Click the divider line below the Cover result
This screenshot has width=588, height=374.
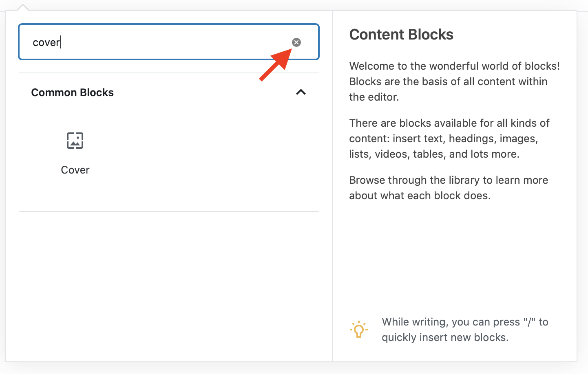(169, 211)
